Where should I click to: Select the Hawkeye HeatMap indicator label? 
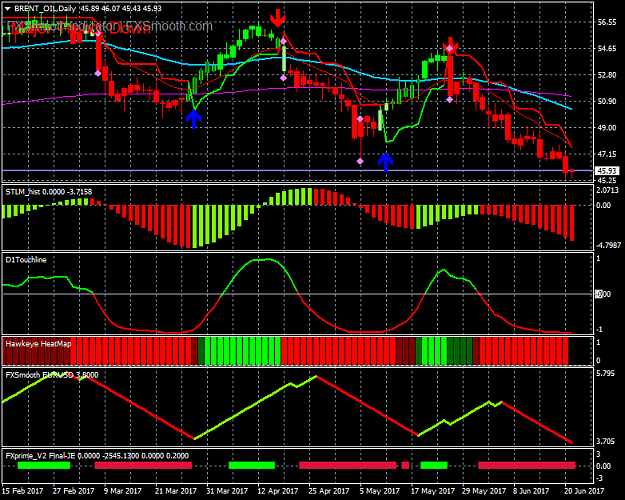click(x=38, y=344)
